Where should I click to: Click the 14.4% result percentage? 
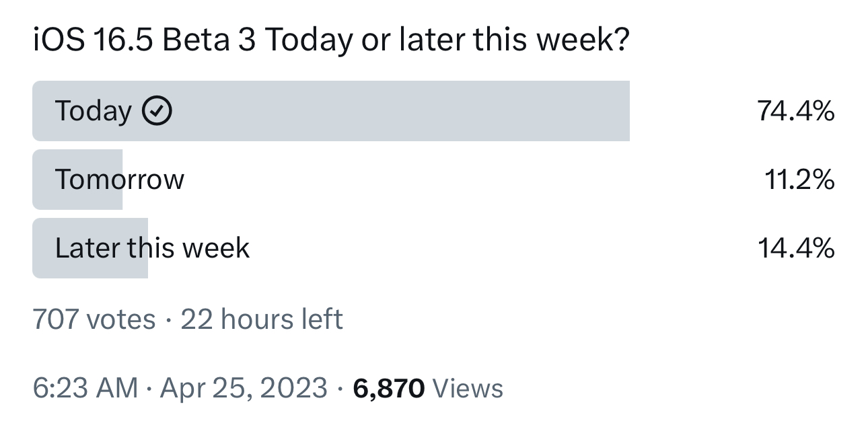coord(796,248)
